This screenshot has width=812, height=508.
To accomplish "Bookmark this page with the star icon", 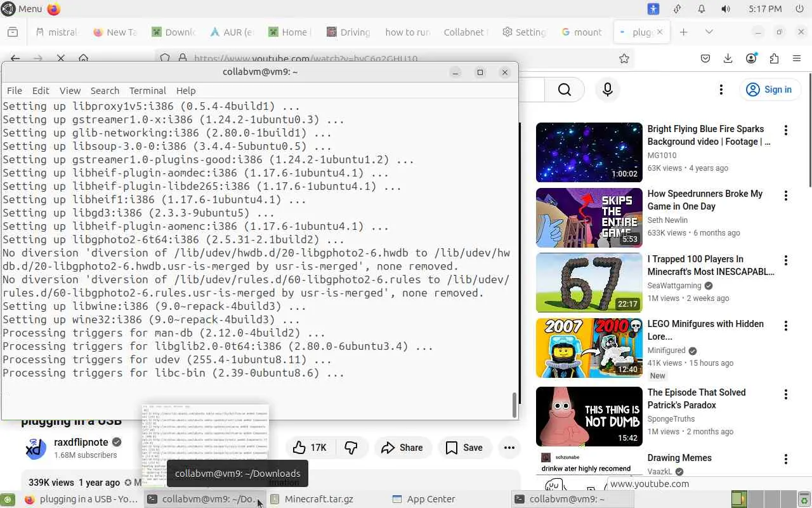I will tap(624, 58).
